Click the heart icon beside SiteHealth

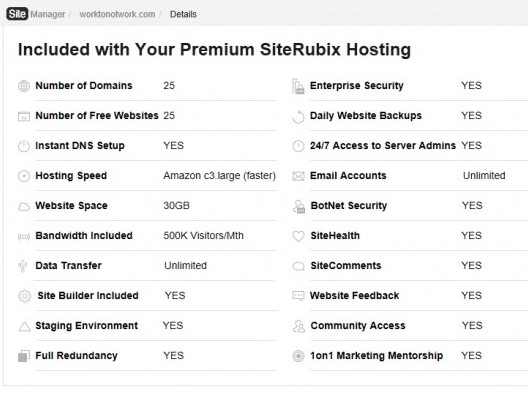[298, 236]
